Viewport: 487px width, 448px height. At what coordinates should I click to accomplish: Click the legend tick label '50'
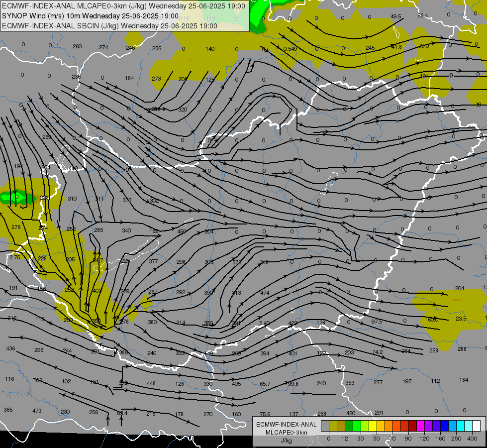point(377,439)
